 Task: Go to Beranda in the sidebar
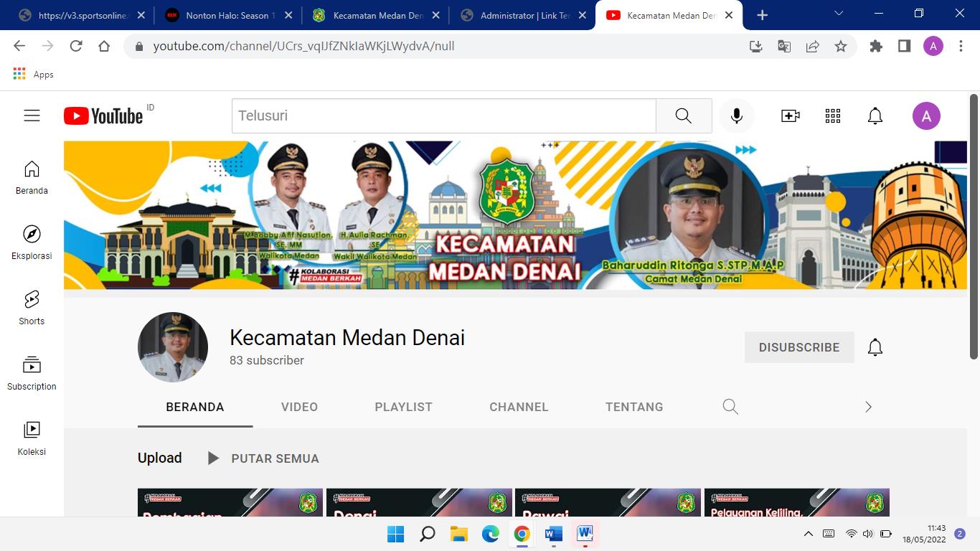click(x=32, y=177)
